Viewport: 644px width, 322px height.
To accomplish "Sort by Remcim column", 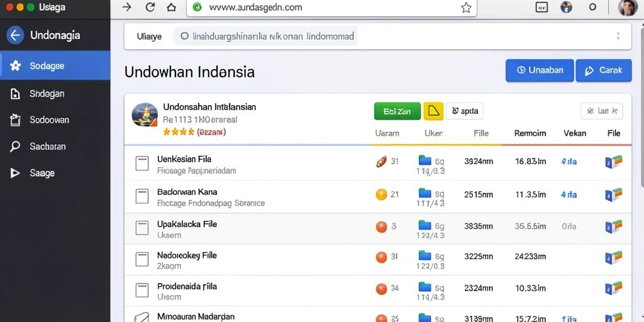I will click(x=530, y=133).
